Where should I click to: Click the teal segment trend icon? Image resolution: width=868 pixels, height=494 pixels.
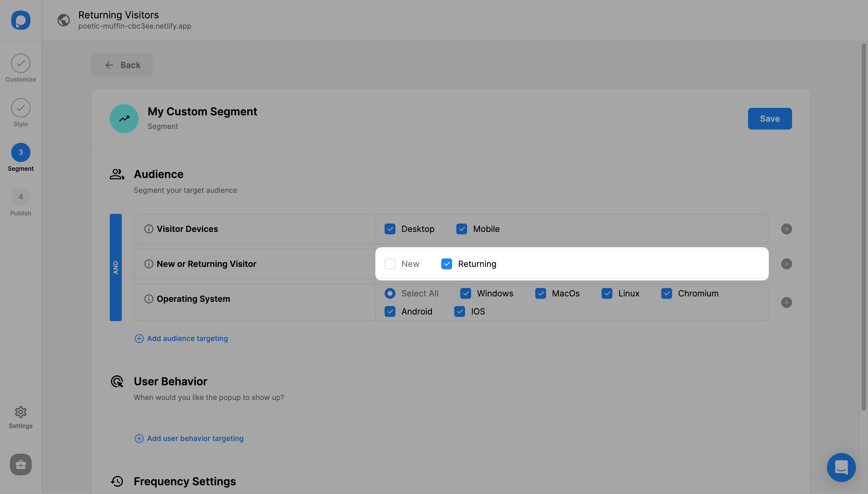pyautogui.click(x=124, y=118)
